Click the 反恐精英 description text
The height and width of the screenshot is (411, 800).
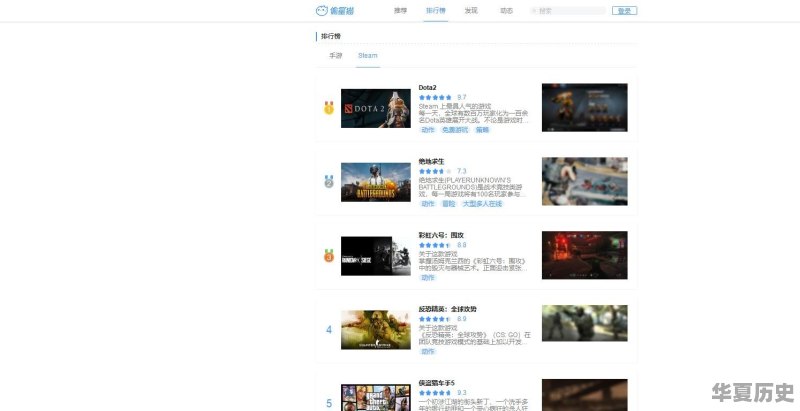tap(474, 335)
